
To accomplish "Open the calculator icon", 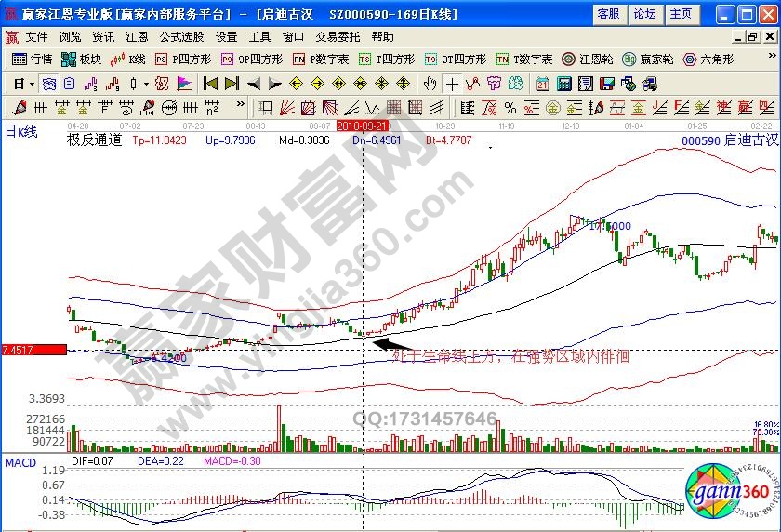I will (563, 84).
